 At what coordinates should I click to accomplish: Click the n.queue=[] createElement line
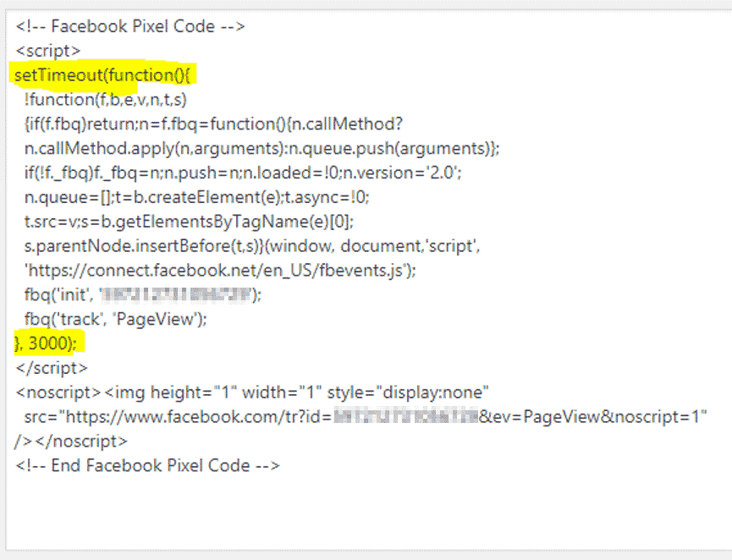[x=196, y=197]
